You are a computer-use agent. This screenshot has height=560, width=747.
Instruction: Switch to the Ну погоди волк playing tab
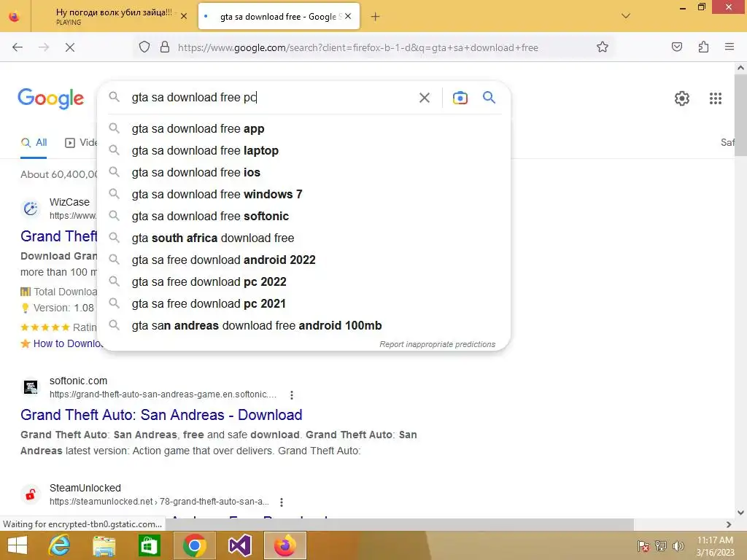click(113, 16)
